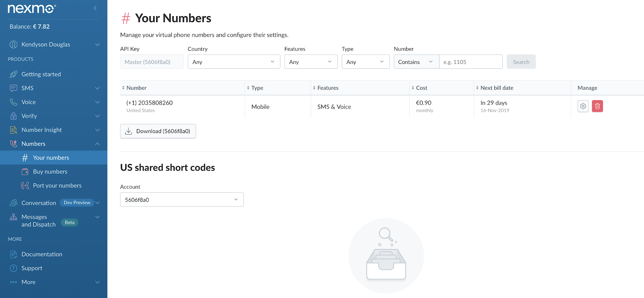Sort table by Next bill date arrows

(x=477, y=88)
